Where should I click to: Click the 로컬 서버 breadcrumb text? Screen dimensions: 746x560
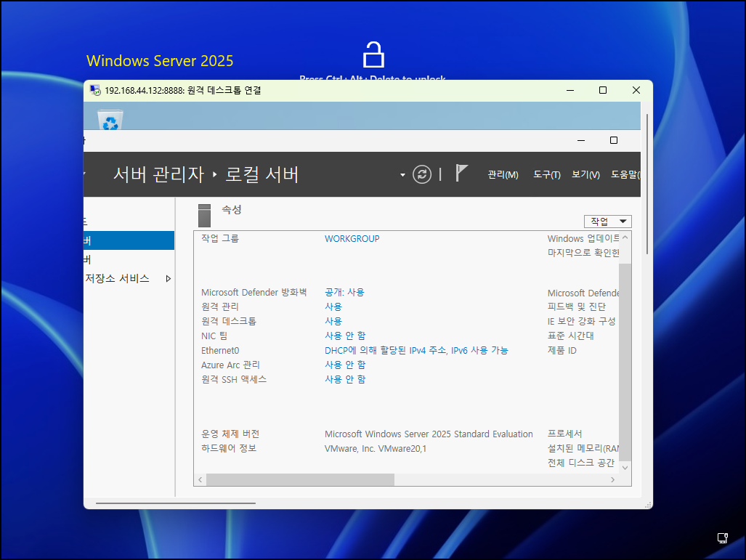pos(261,174)
